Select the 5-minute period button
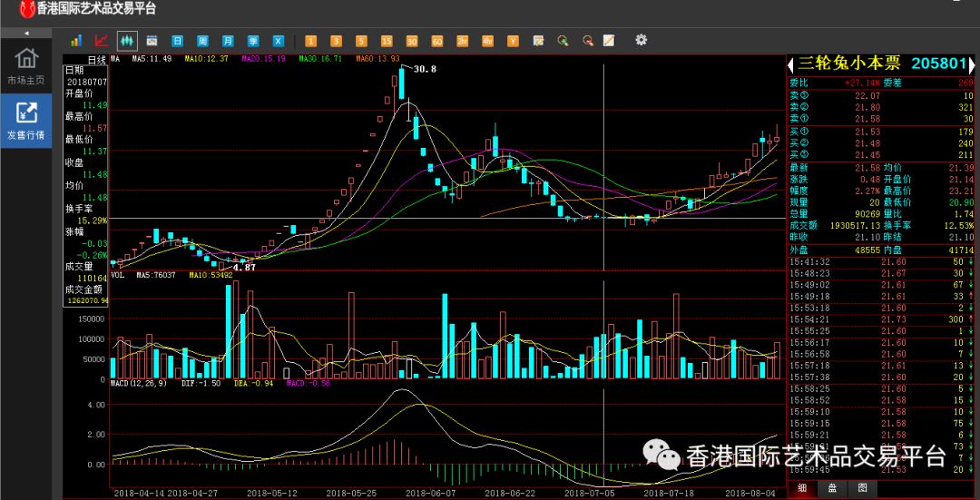 coord(361,41)
